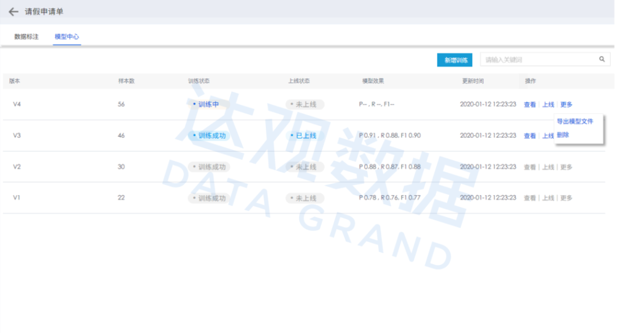Select 删除 in the dropdown menu

(x=563, y=135)
